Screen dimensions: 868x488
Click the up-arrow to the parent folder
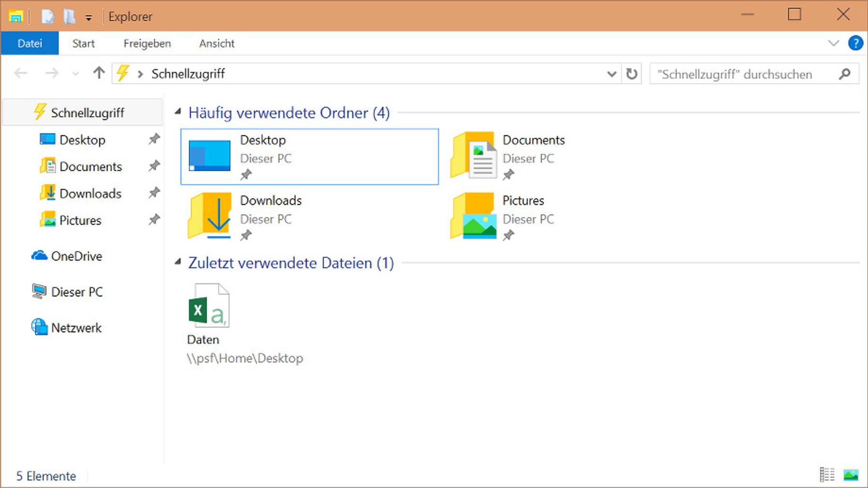coord(98,73)
